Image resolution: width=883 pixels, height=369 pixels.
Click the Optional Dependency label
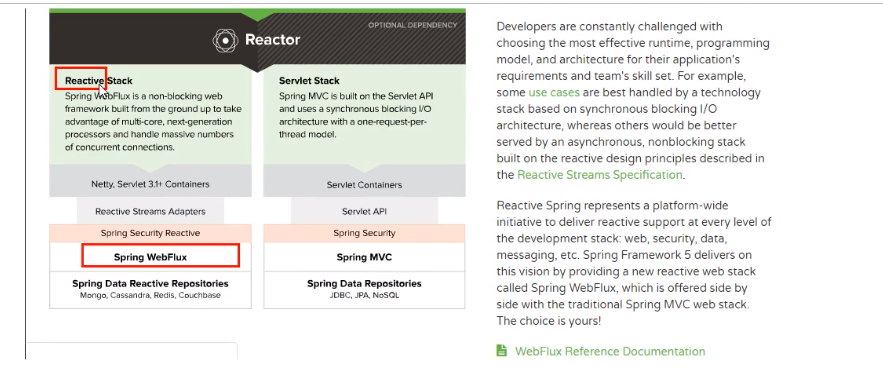(x=413, y=25)
